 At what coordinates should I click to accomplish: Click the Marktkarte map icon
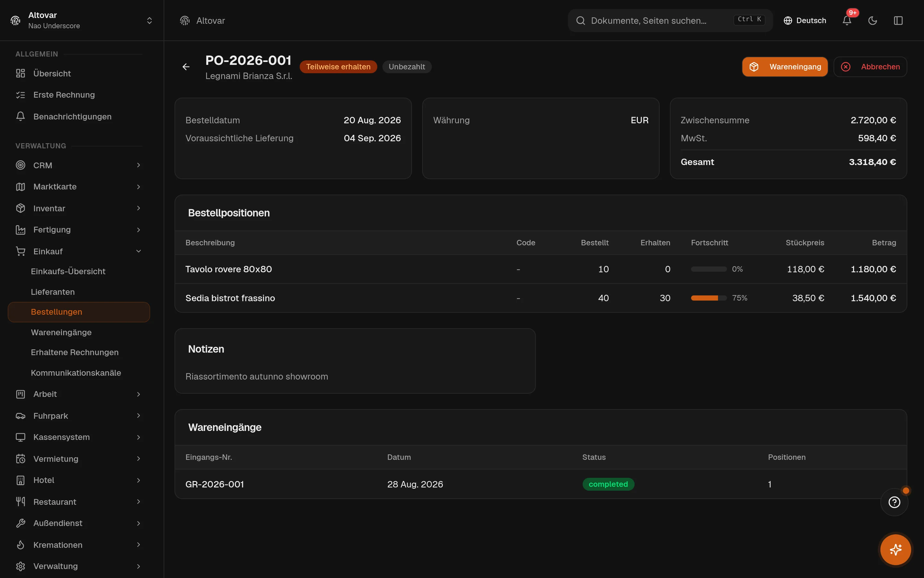tap(21, 187)
